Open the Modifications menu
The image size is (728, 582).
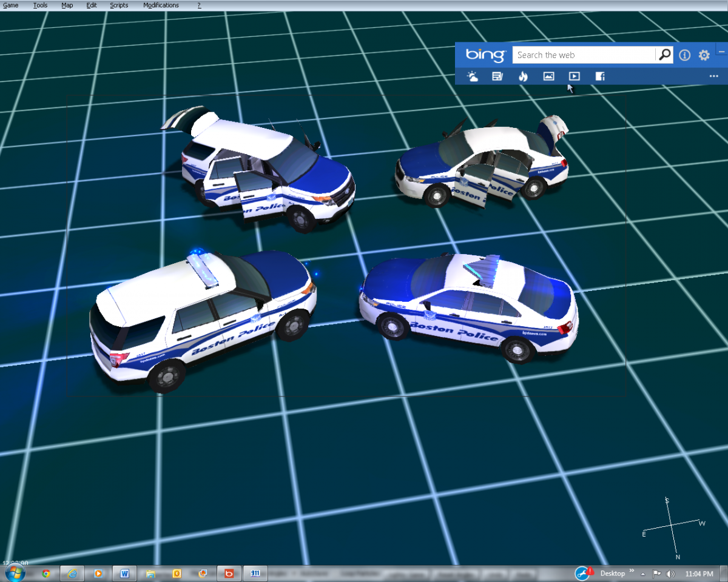(161, 5)
